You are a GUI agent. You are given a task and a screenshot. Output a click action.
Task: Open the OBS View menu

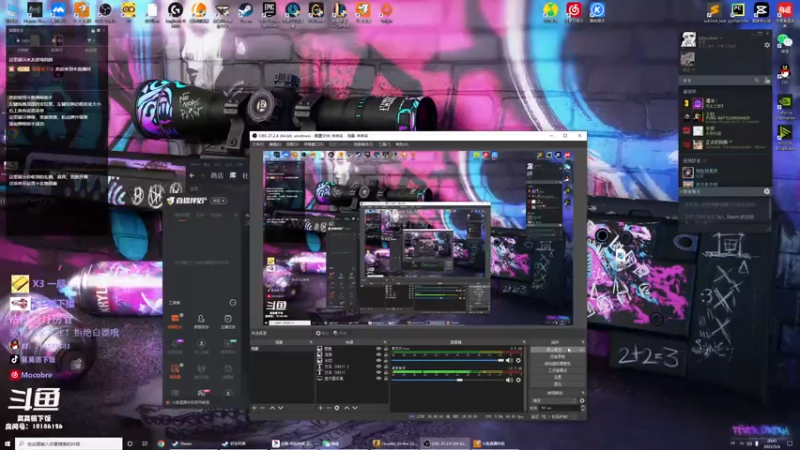292,144
